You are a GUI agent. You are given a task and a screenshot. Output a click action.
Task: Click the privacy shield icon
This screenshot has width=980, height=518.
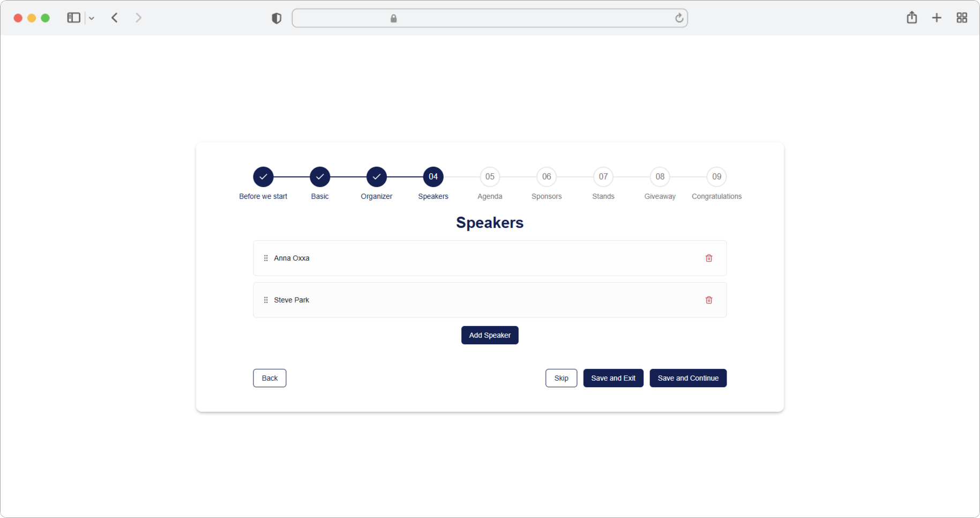click(276, 18)
